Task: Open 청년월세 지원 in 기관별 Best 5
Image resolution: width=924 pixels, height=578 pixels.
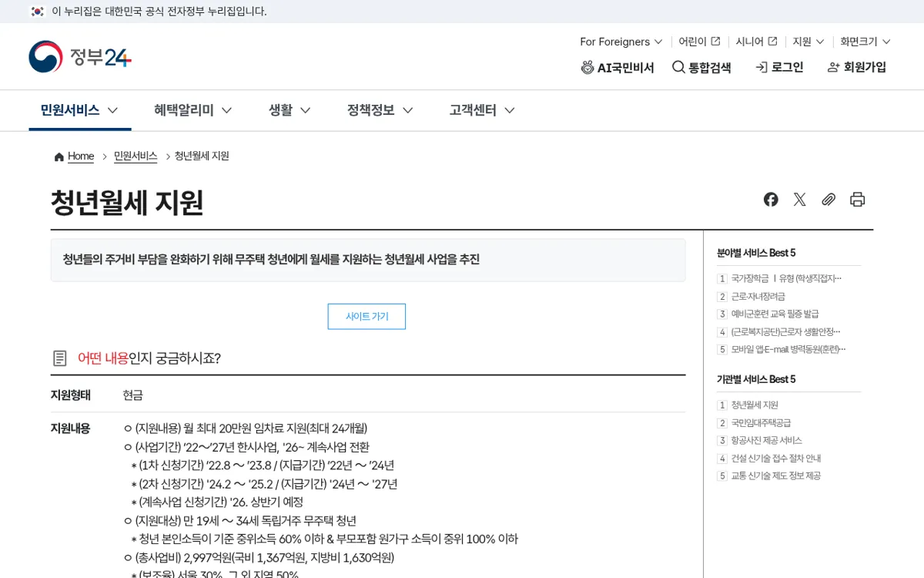Action: click(x=755, y=405)
